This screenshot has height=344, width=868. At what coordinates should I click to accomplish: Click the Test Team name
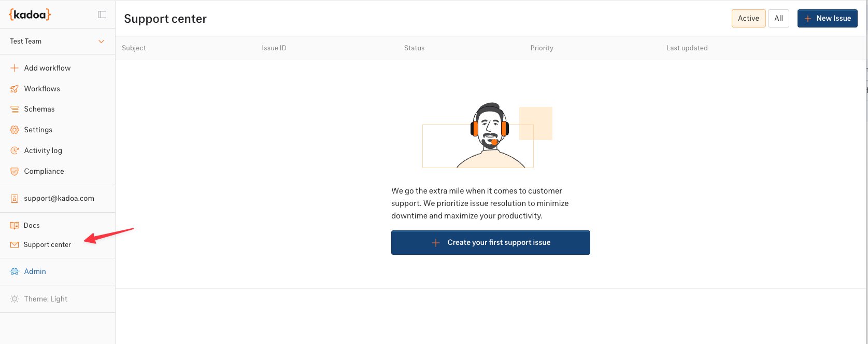click(26, 41)
